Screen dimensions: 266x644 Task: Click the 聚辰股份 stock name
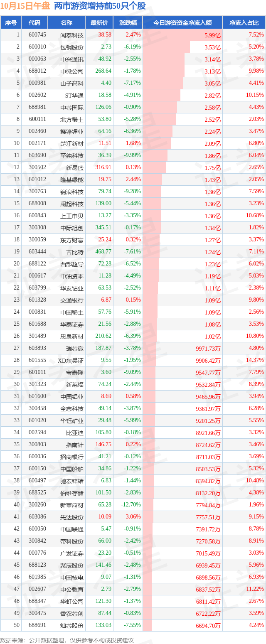coord(72,565)
